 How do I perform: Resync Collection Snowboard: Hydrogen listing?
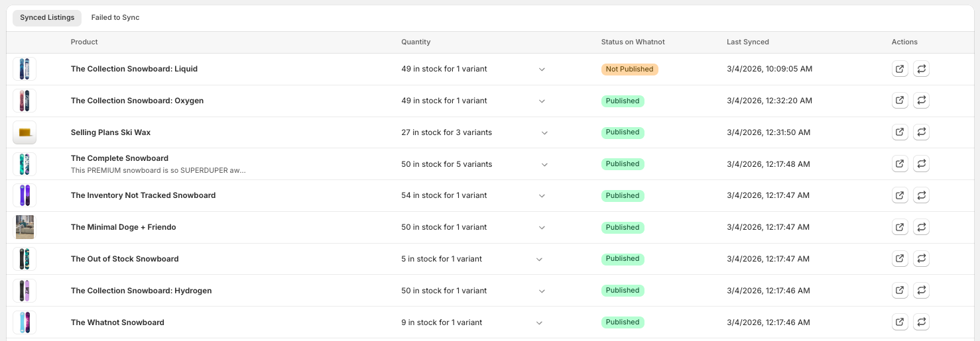[921, 291]
